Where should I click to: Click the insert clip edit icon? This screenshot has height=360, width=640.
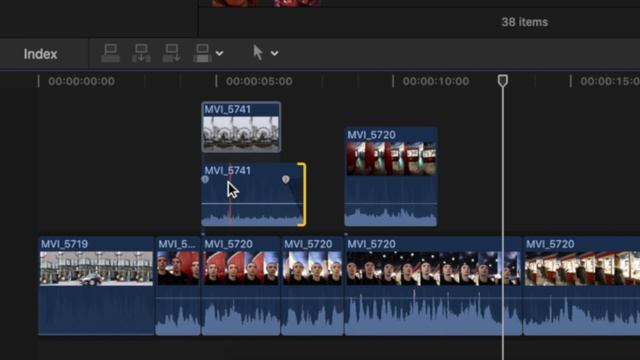[x=141, y=53]
